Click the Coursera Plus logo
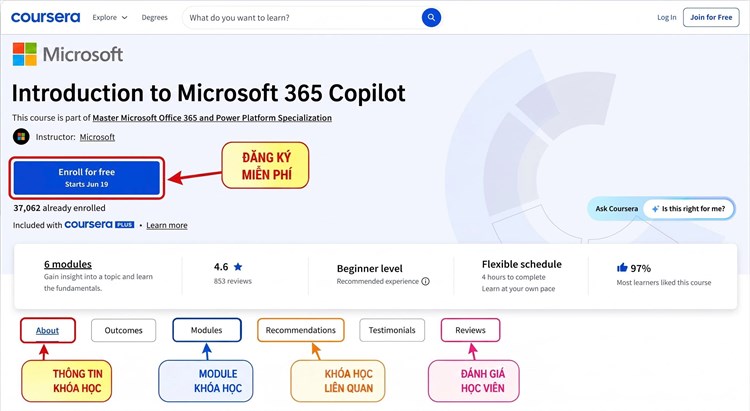This screenshot has height=411, width=750. 99,224
